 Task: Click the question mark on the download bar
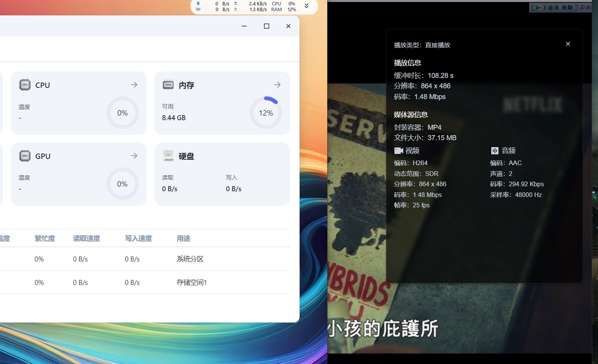coord(582,7)
